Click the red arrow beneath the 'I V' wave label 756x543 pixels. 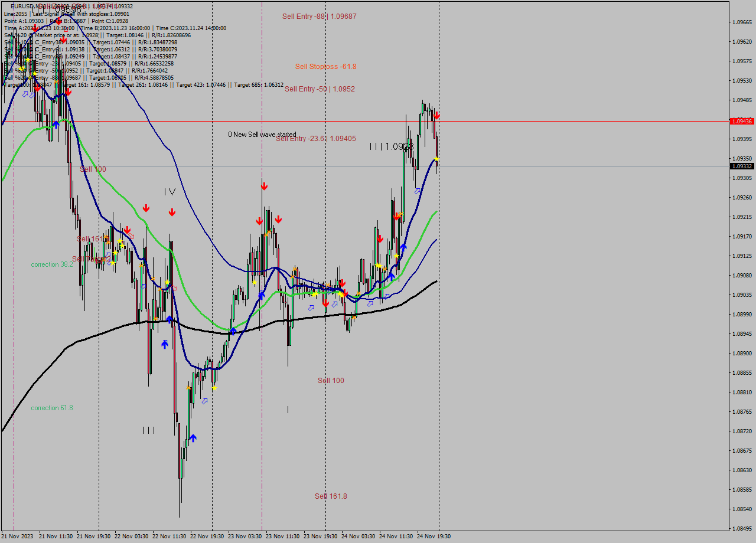(172, 212)
